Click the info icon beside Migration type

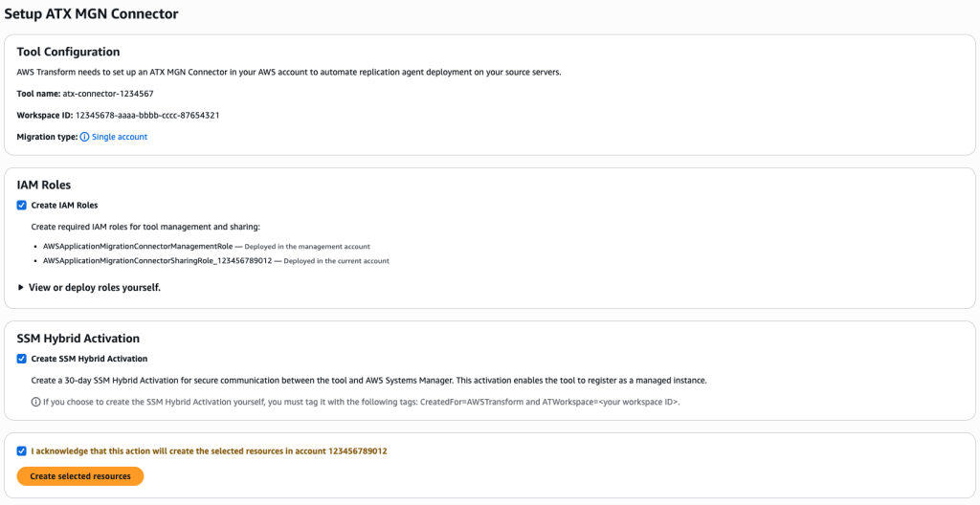84,137
